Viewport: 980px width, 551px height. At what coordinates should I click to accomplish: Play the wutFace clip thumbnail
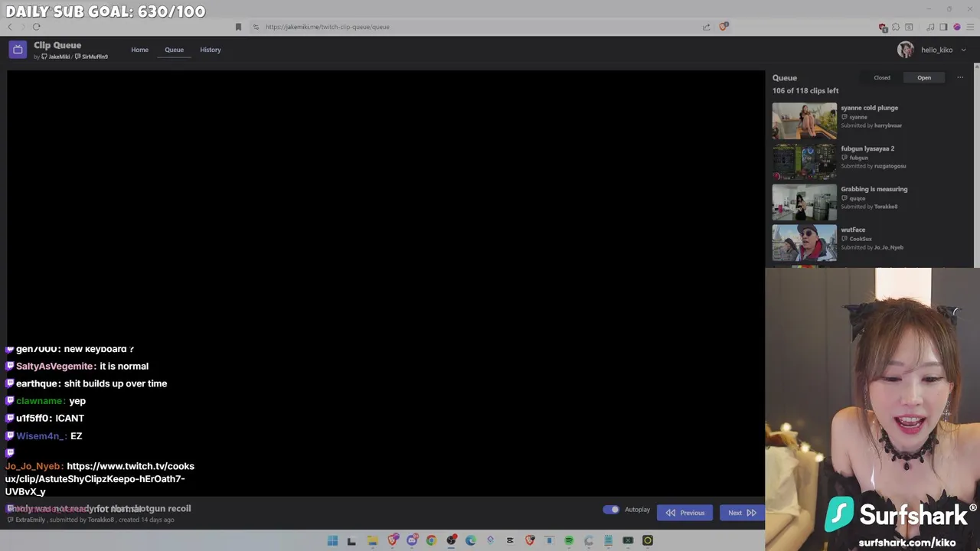point(805,243)
